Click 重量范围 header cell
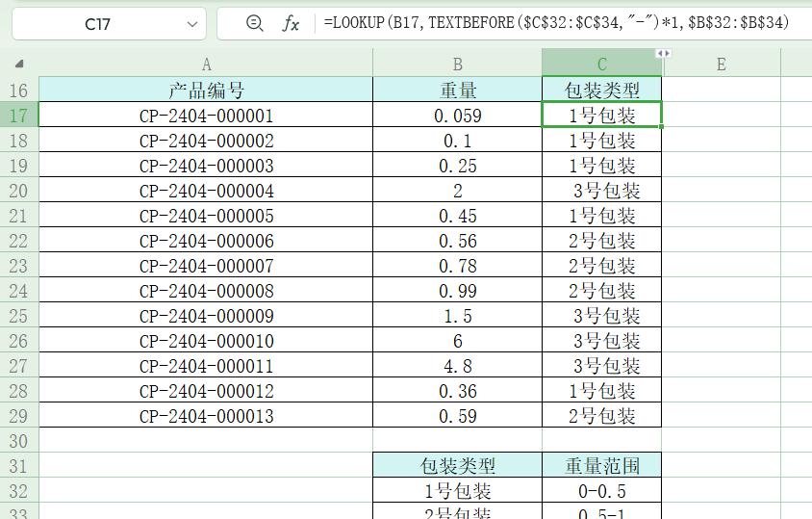The height and width of the screenshot is (519, 812). point(601,465)
